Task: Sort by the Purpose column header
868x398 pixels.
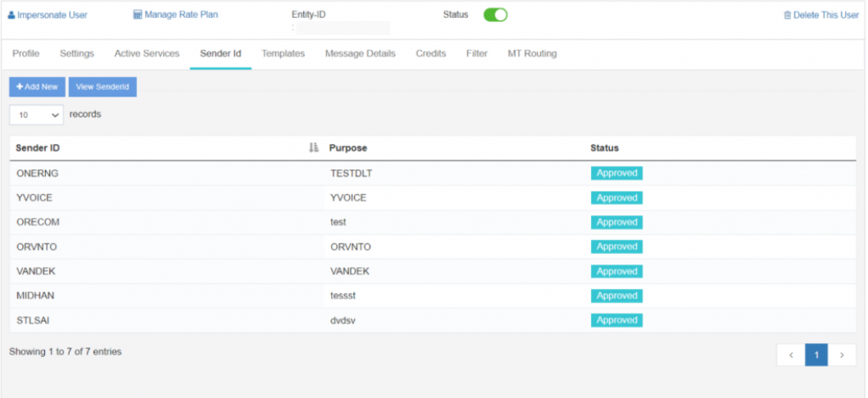Action: tap(348, 148)
